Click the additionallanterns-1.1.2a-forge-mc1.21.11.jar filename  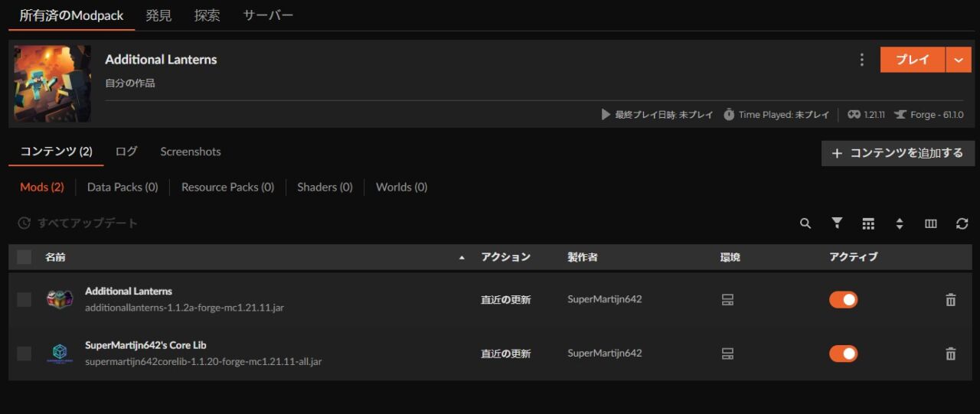tap(185, 308)
